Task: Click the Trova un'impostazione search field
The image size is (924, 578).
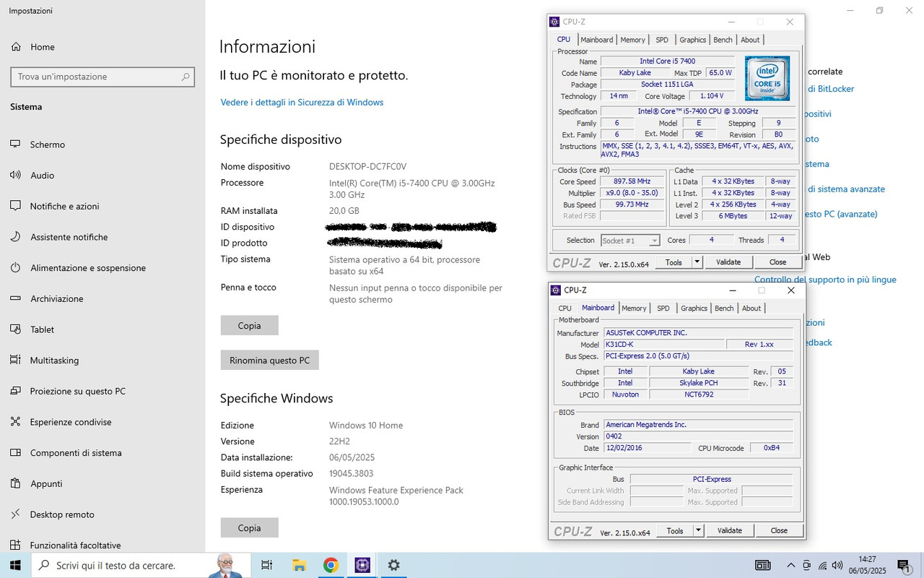Action: 103,77
